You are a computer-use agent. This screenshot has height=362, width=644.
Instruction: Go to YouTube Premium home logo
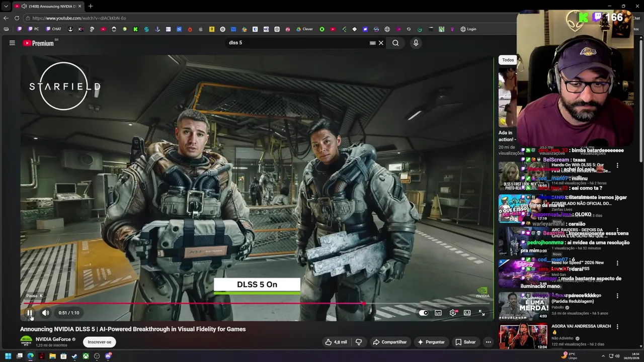38,43
